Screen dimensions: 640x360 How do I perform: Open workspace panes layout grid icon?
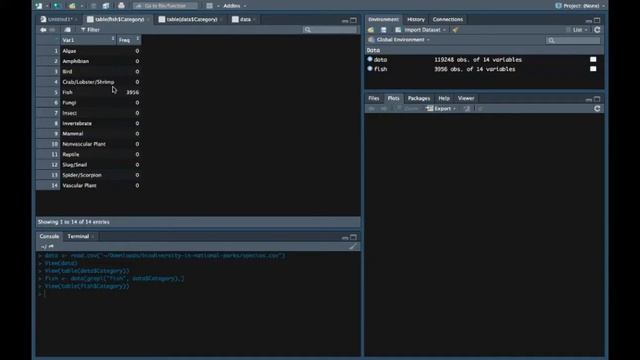209,6
